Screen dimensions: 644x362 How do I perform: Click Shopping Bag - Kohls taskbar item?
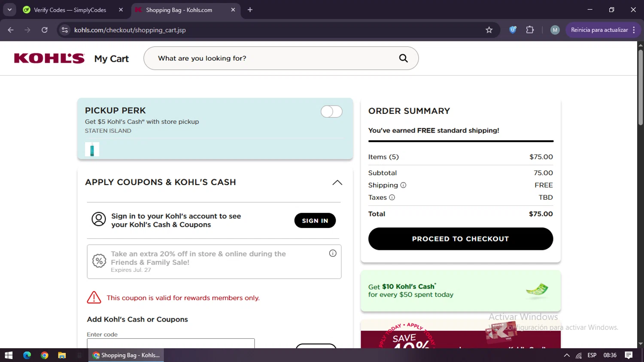(x=126, y=356)
